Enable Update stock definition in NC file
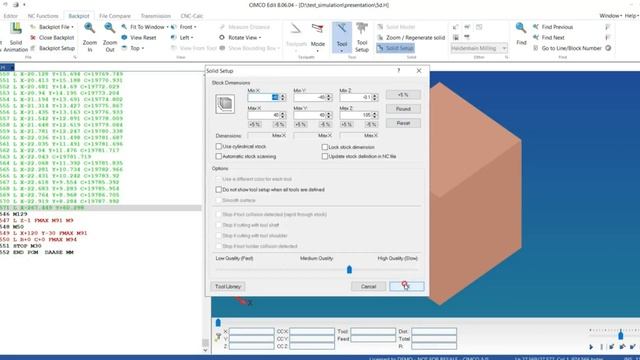The width and height of the screenshot is (640, 360). (325, 156)
